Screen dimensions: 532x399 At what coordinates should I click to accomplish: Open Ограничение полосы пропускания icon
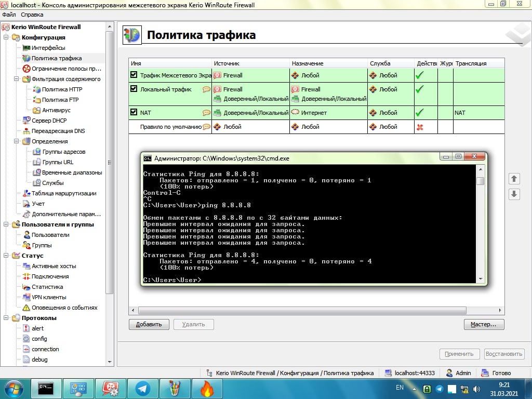pyautogui.click(x=26, y=69)
